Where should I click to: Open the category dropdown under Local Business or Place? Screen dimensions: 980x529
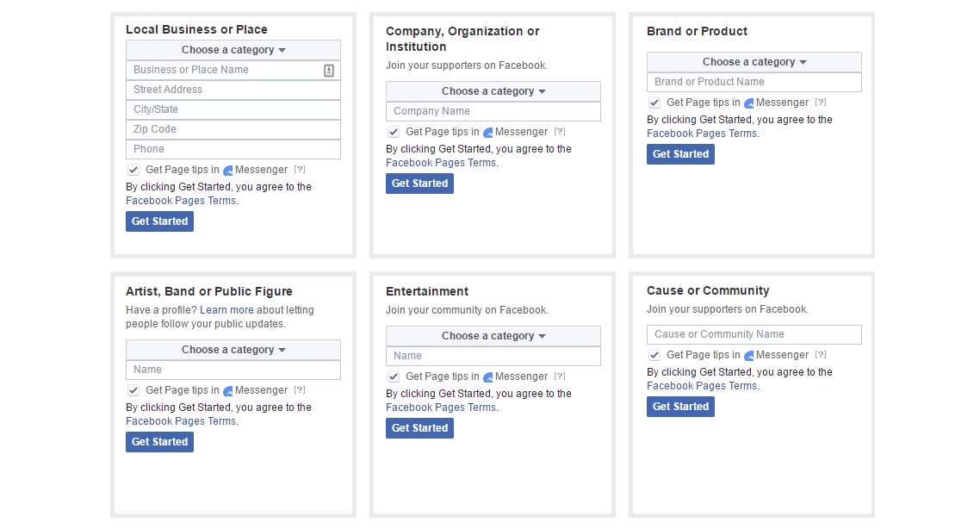pos(233,50)
